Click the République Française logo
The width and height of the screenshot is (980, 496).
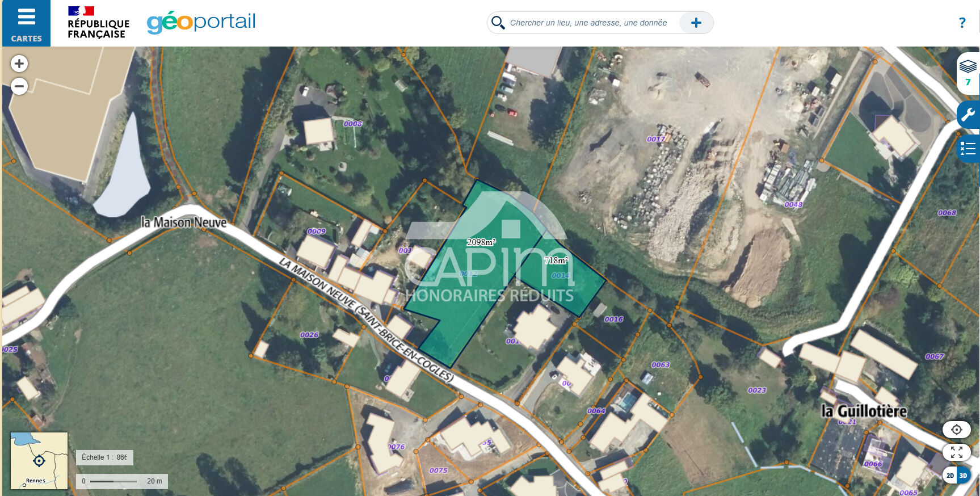(x=98, y=23)
